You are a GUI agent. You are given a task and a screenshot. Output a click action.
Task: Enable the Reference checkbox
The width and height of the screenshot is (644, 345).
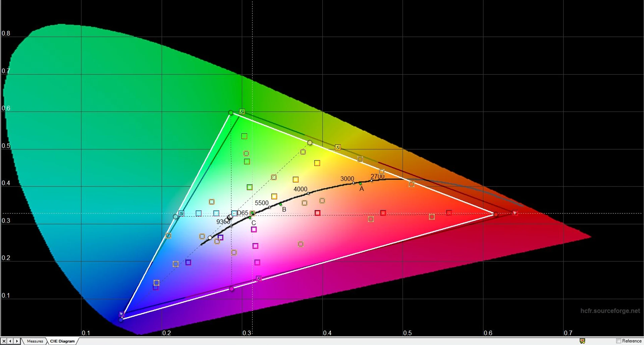[619, 341]
